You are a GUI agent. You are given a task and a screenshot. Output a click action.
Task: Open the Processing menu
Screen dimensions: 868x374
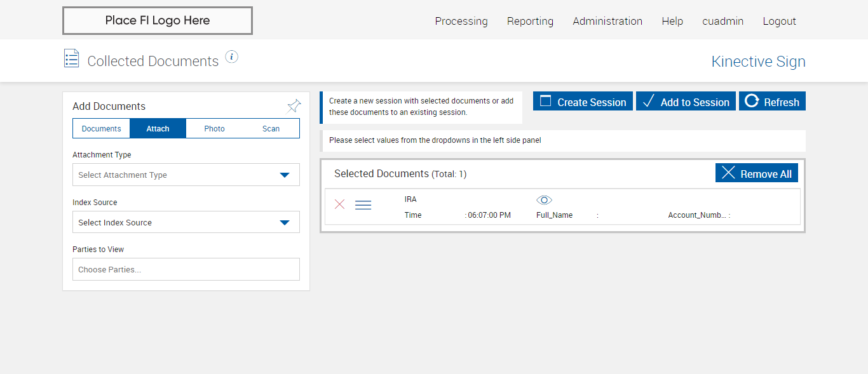[461, 21]
